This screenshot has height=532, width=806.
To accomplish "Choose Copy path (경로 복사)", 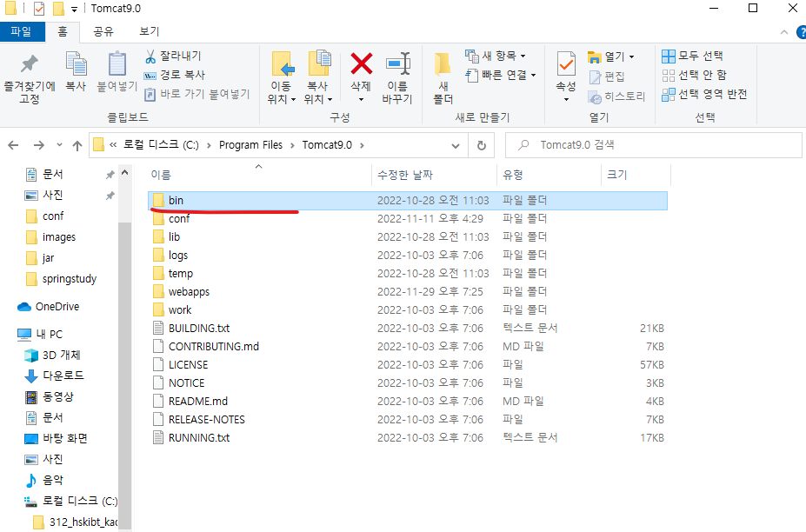I will [175, 75].
